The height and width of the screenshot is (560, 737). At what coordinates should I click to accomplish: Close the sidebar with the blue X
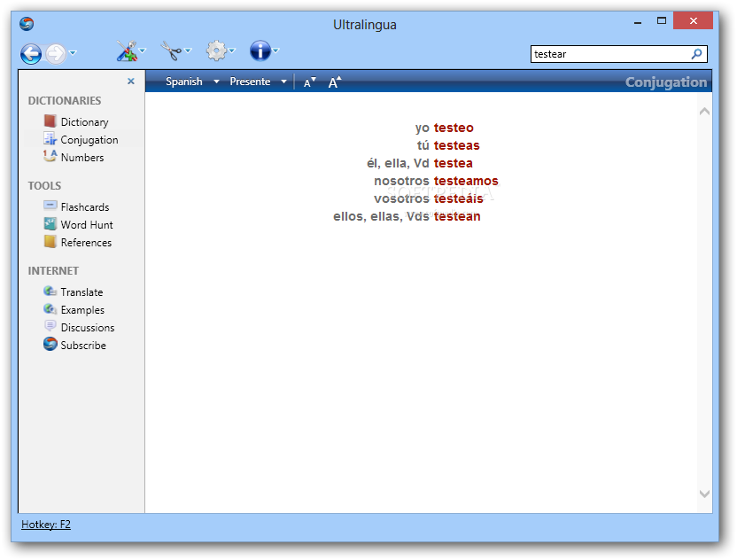131,82
